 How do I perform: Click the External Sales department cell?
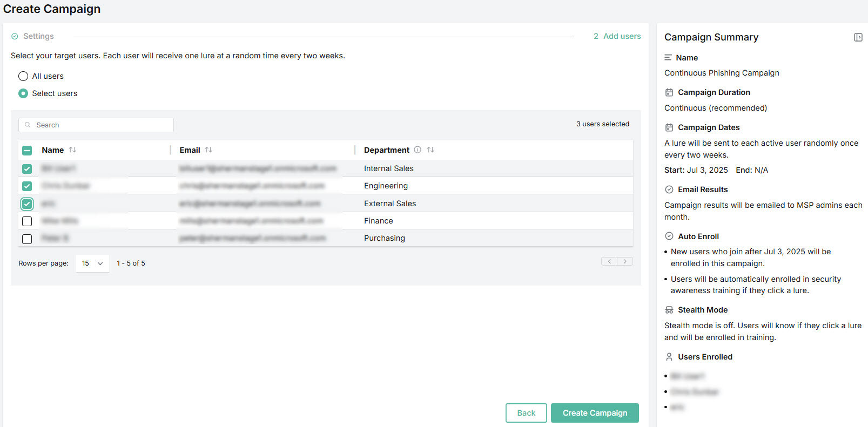390,204
